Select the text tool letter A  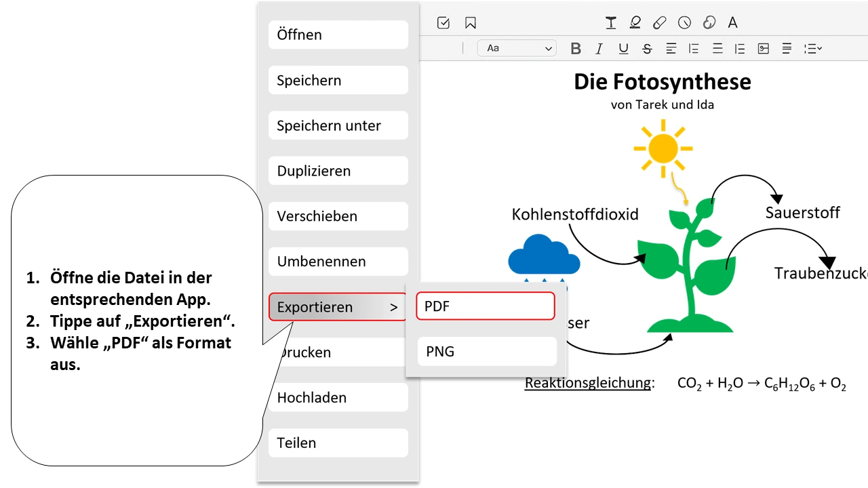pos(733,23)
